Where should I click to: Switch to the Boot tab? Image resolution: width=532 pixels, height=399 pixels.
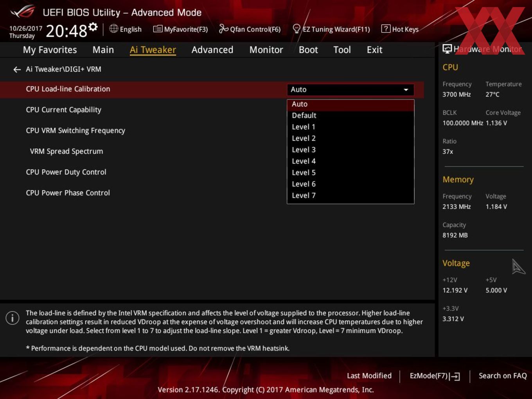tap(308, 50)
